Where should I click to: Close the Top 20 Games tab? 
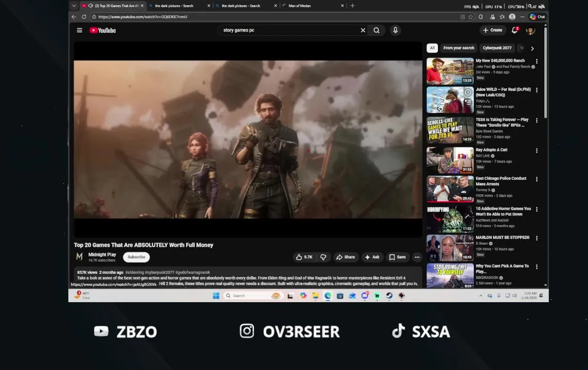pos(142,6)
